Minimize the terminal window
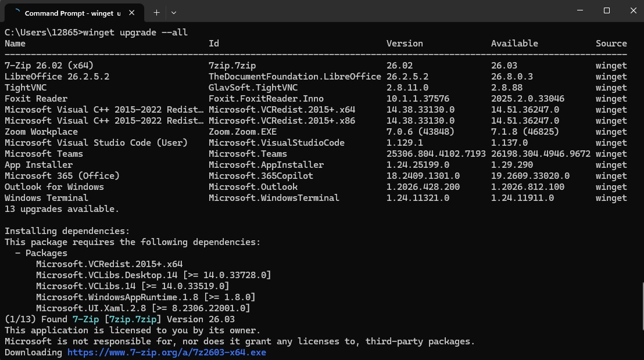644x360 pixels. pos(580,10)
